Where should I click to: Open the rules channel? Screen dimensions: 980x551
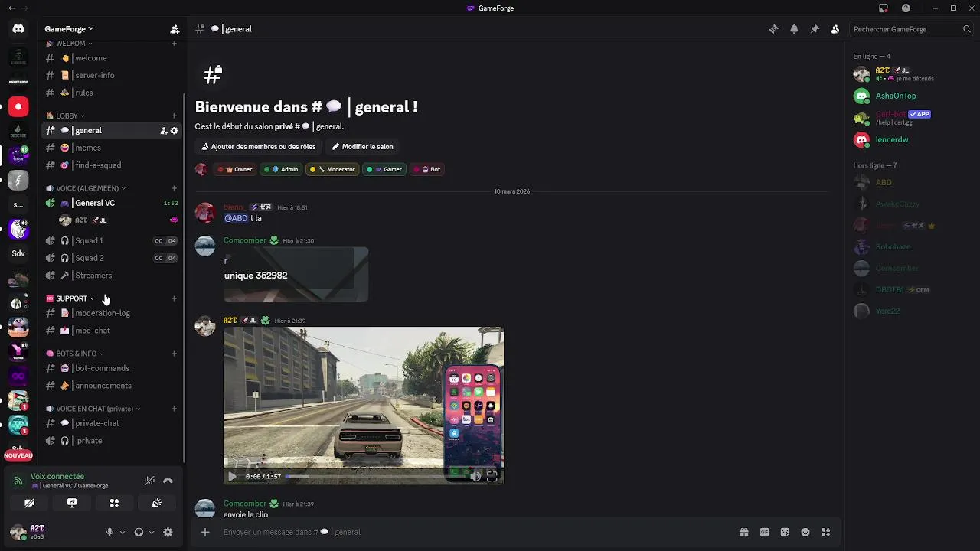coord(111,93)
